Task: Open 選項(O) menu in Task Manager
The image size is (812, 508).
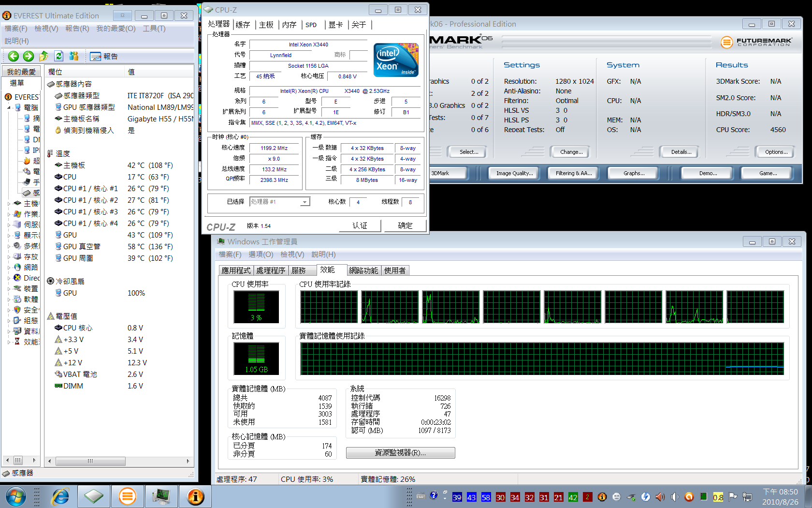Action: pos(261,254)
